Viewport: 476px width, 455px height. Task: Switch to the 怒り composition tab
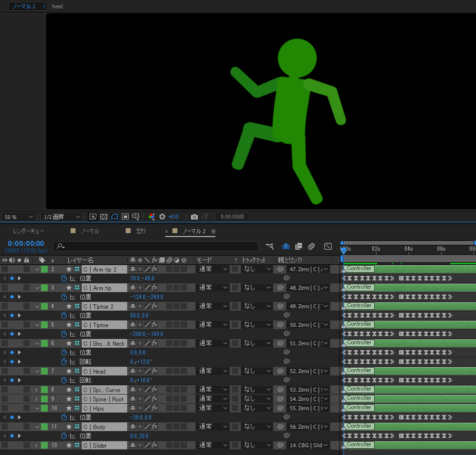140,231
